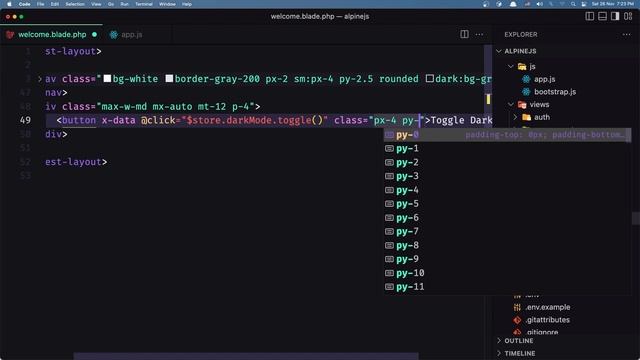
Task: Select py-9 autocomplete suggestion
Action: tap(507, 259)
